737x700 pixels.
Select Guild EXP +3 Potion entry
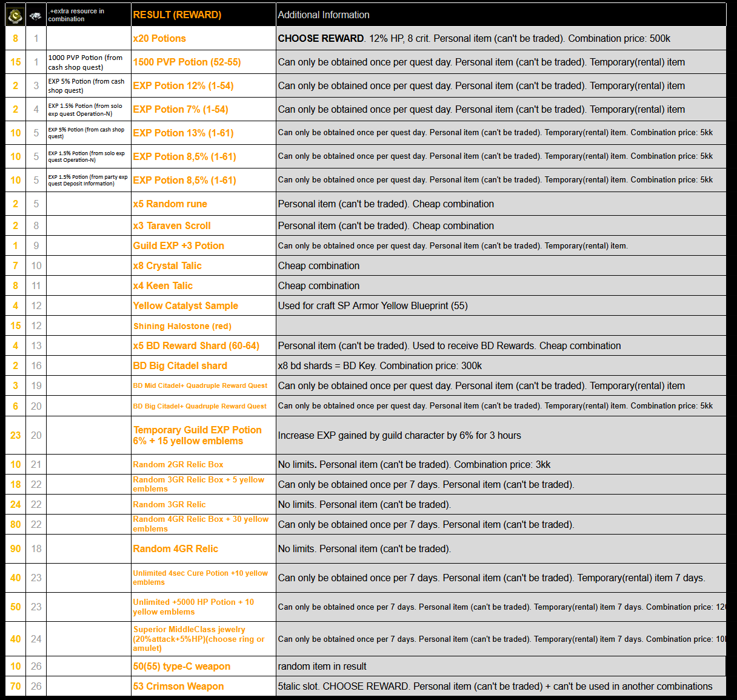178,245
